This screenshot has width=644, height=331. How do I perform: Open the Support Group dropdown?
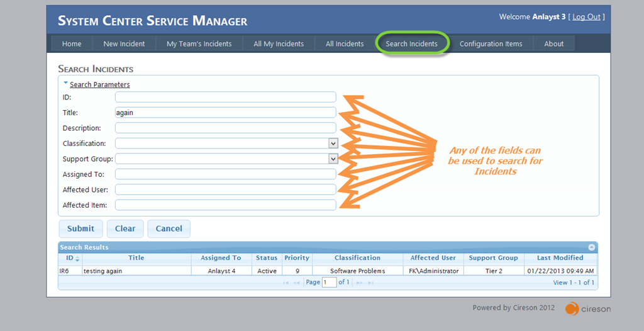point(333,159)
